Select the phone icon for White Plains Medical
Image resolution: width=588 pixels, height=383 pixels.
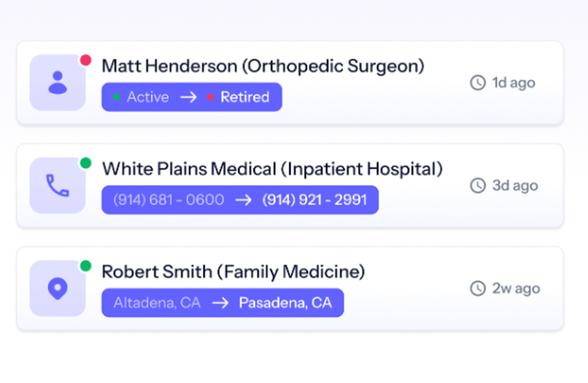point(57,184)
